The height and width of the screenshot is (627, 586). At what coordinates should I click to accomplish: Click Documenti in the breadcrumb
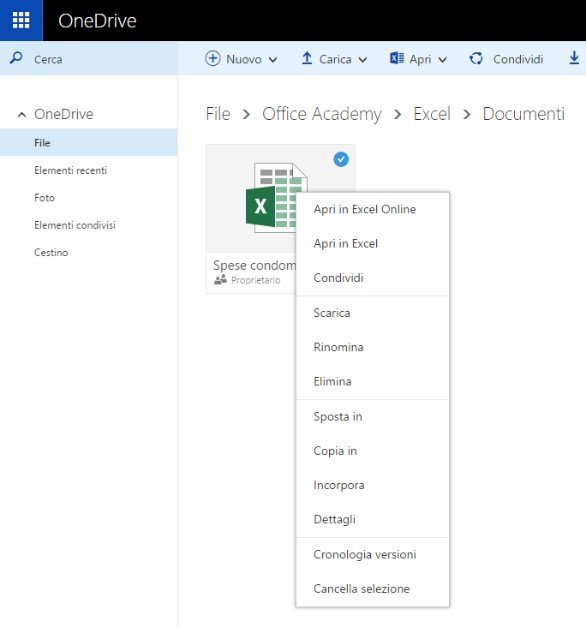[x=524, y=114]
